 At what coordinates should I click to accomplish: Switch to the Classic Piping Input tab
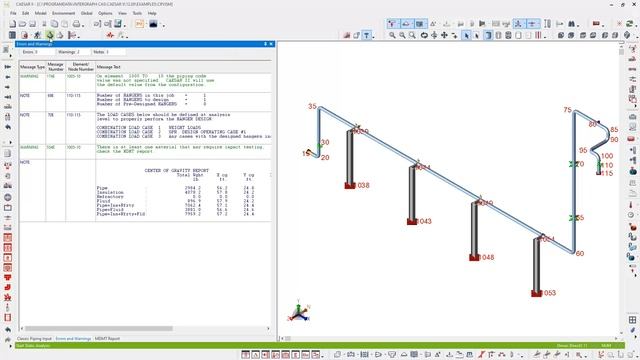pyautogui.click(x=34, y=339)
